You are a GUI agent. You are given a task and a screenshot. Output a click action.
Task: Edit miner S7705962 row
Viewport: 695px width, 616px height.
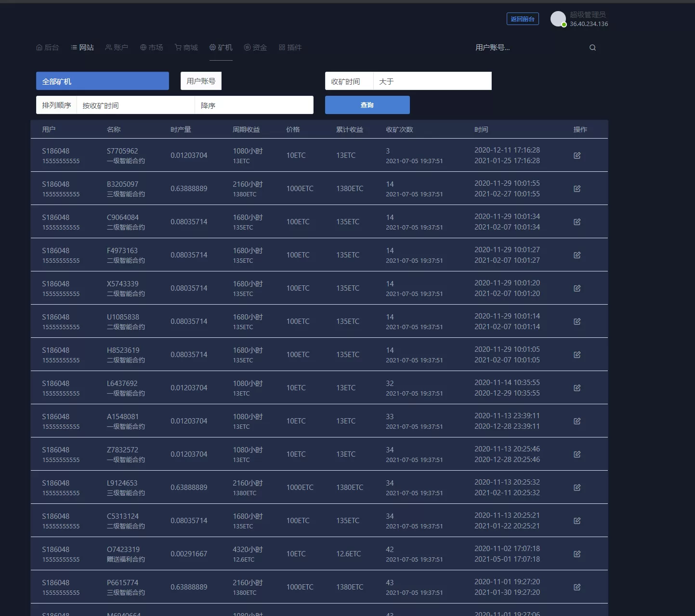(x=577, y=155)
